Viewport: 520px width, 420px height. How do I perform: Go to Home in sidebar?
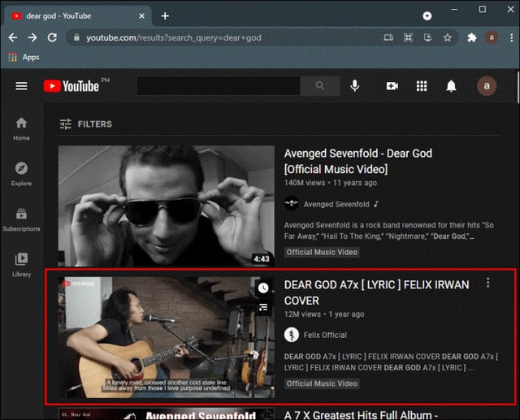(x=22, y=129)
